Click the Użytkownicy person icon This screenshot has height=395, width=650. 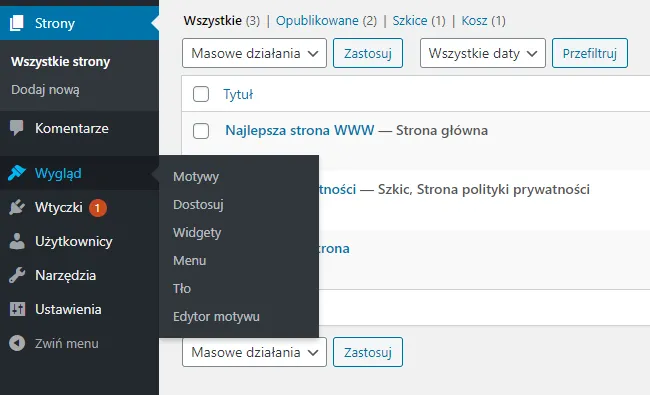pyautogui.click(x=17, y=241)
